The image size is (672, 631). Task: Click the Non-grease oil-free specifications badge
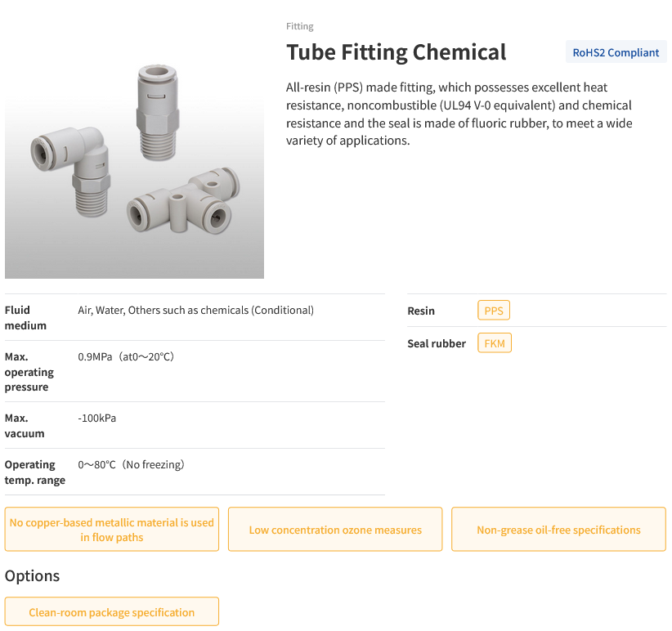pyautogui.click(x=558, y=529)
